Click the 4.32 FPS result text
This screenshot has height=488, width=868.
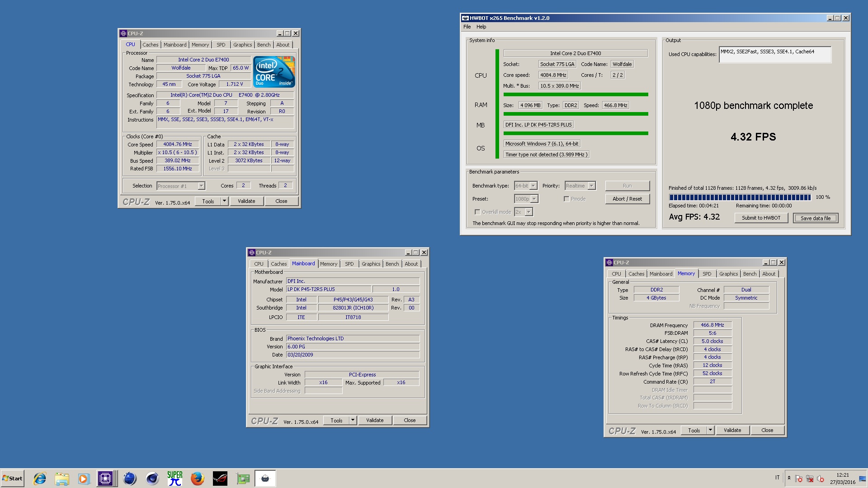(x=753, y=137)
